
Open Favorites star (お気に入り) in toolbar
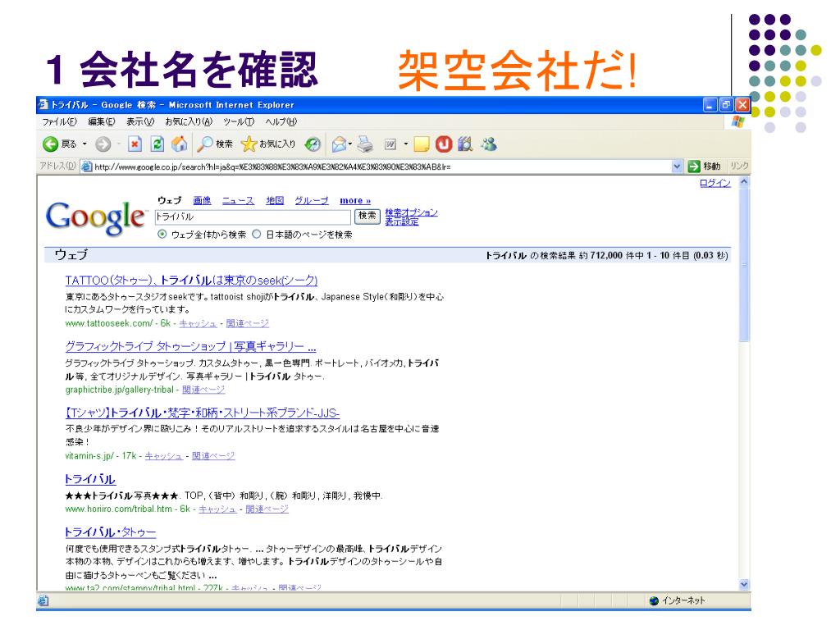(268, 144)
